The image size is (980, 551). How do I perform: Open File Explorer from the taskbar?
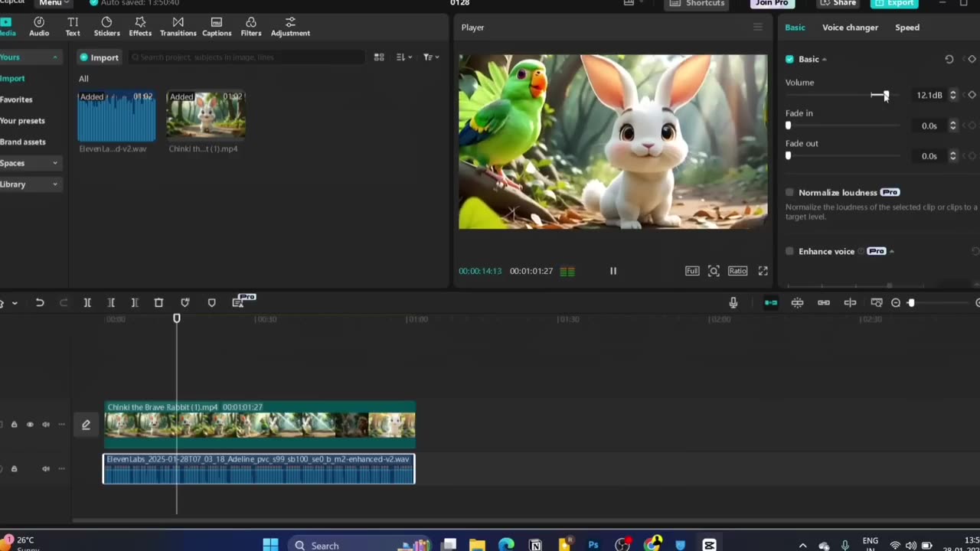pos(477,545)
